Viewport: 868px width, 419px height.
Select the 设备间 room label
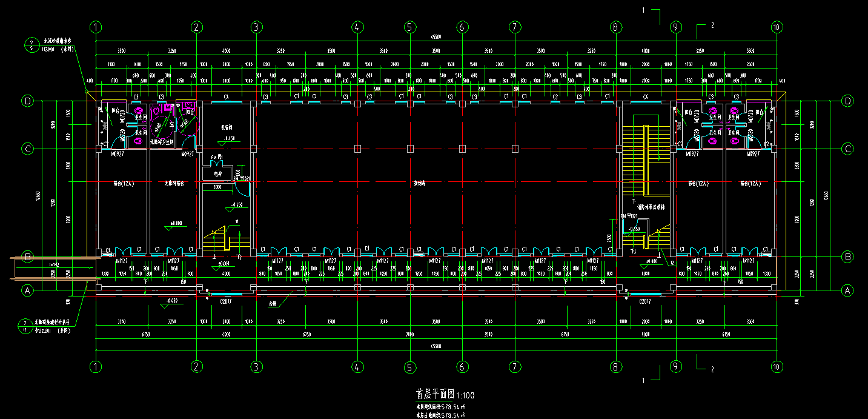click(227, 128)
